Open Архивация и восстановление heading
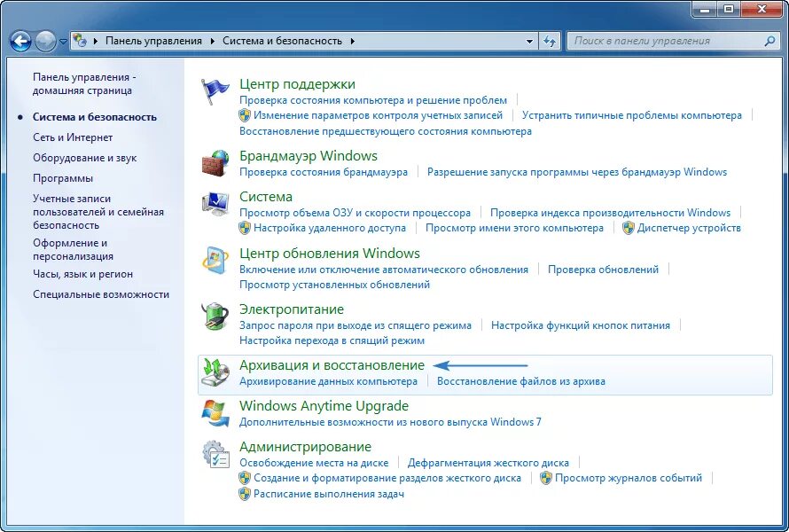 (332, 365)
